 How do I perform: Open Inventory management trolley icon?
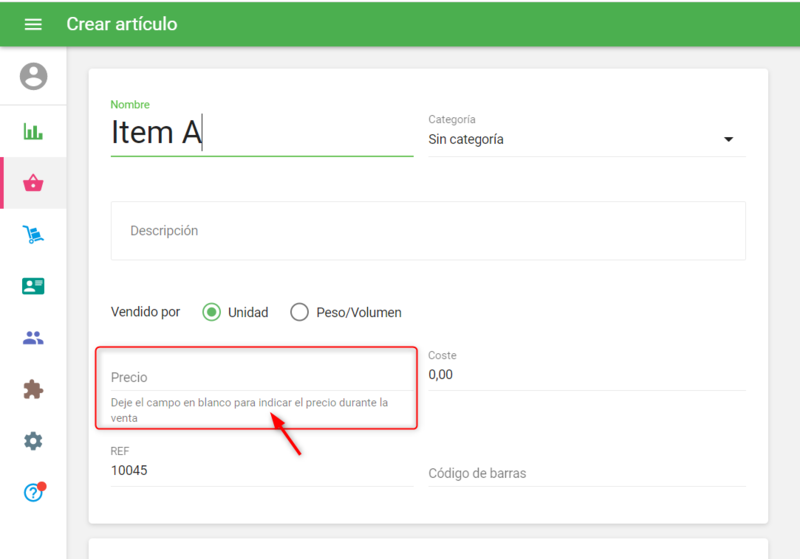(x=33, y=235)
